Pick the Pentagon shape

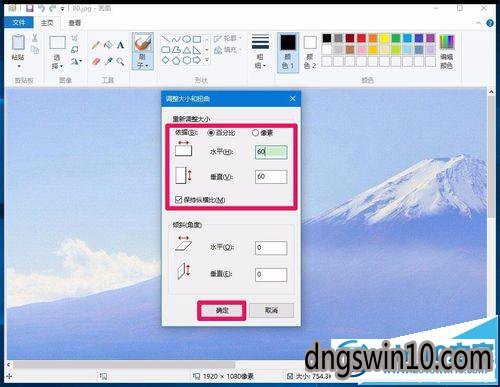176,60
